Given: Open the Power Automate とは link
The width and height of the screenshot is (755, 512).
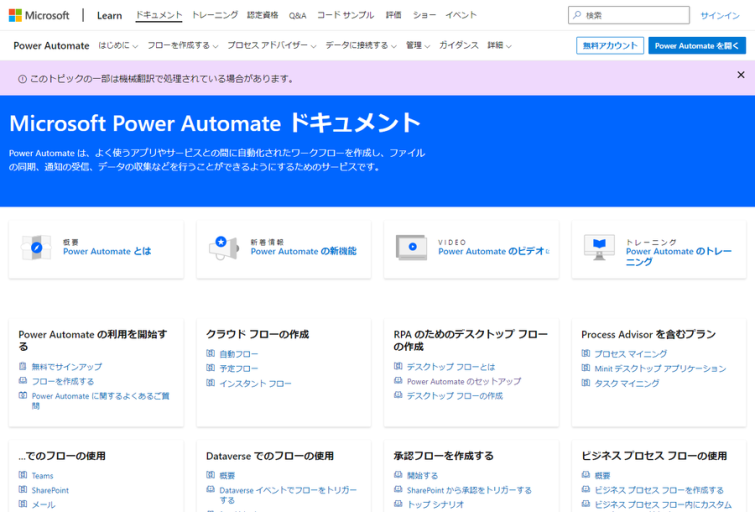Looking at the screenshot, I should tap(107, 251).
